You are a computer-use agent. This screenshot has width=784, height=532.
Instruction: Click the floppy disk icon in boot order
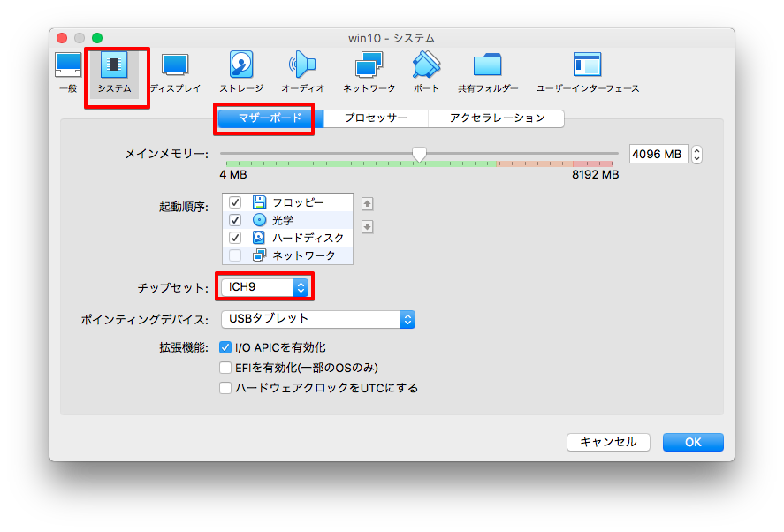click(x=259, y=202)
